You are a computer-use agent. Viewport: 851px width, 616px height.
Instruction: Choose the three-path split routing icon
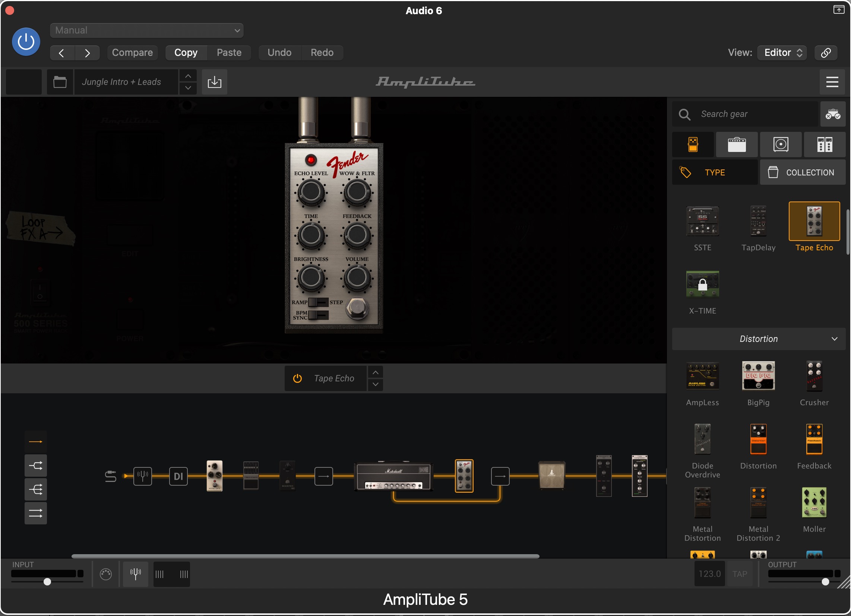[36, 490]
